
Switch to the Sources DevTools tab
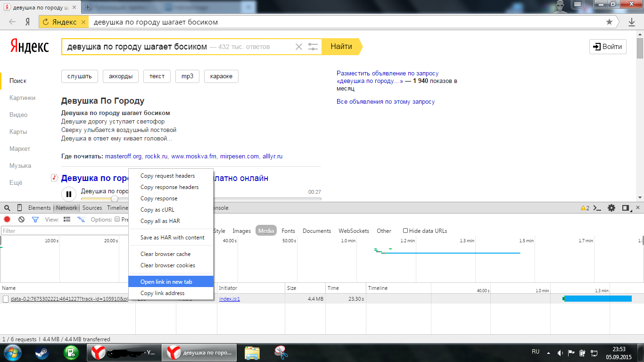(x=92, y=208)
